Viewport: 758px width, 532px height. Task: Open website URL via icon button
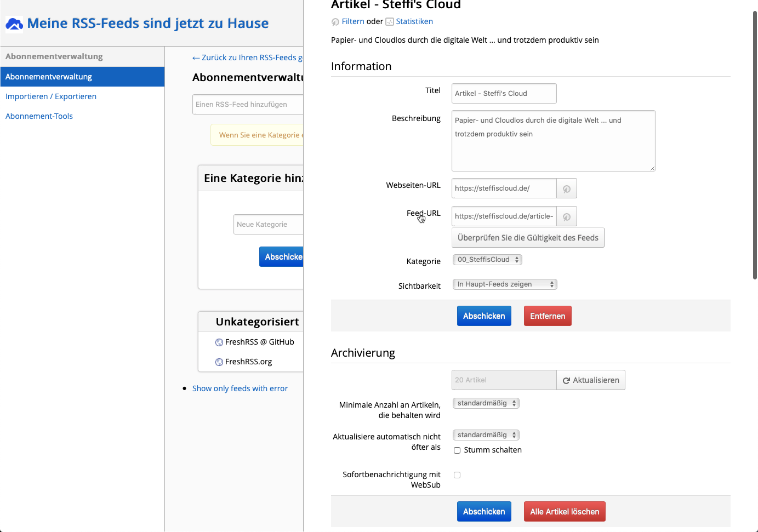coord(567,188)
